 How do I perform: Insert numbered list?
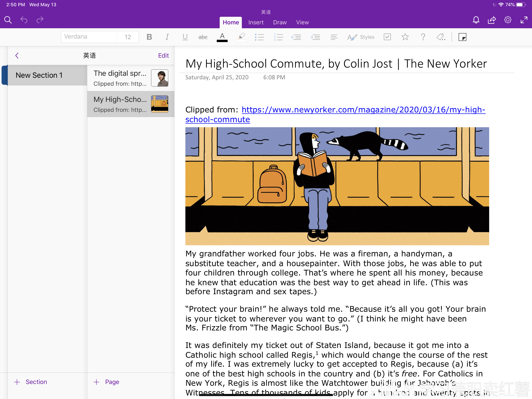tap(278, 37)
